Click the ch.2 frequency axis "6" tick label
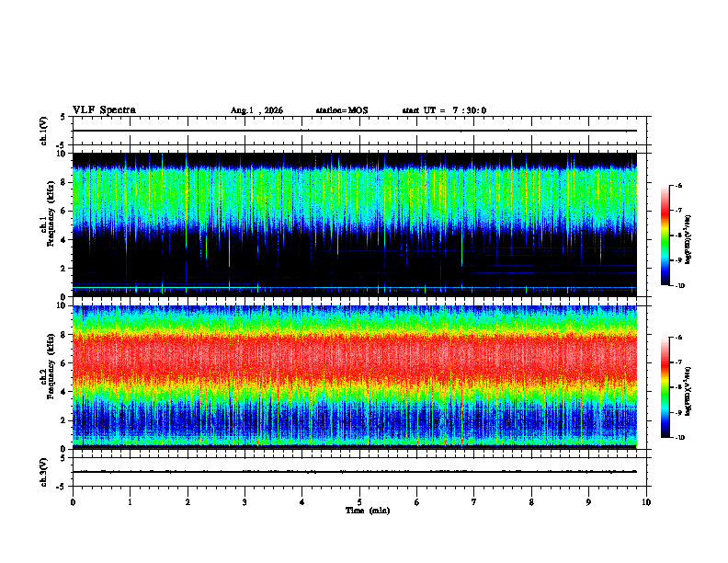 point(64,363)
